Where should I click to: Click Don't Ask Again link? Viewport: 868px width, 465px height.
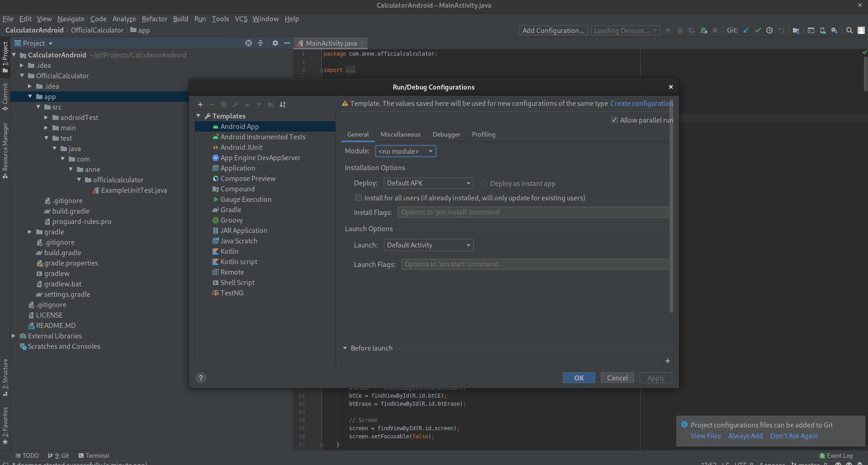(794, 436)
